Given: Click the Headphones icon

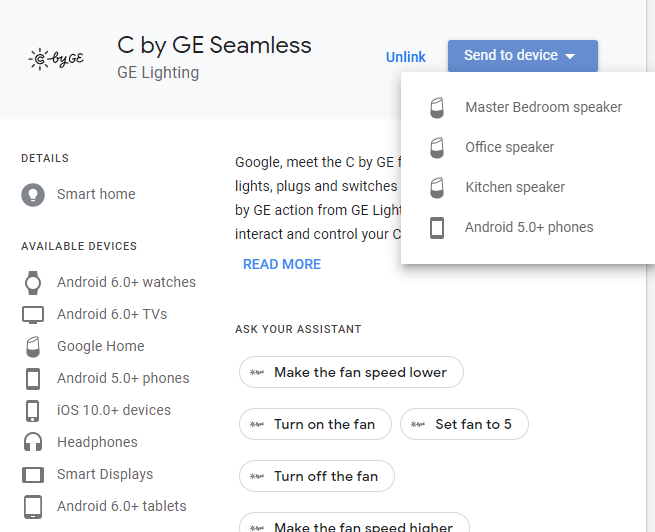Looking at the screenshot, I should (33, 442).
